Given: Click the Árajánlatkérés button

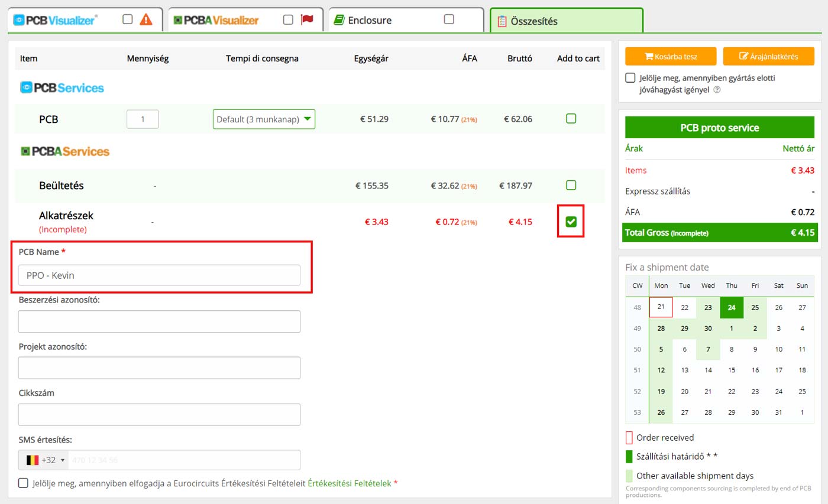Looking at the screenshot, I should point(768,57).
